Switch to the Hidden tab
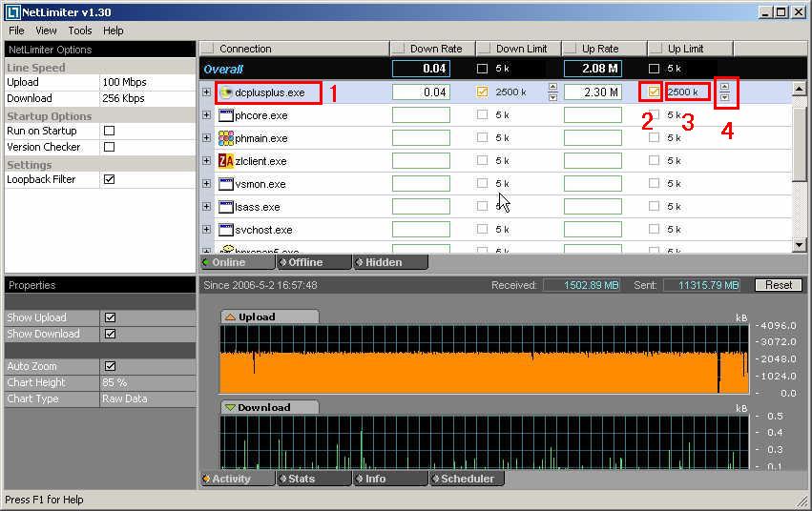 point(391,262)
